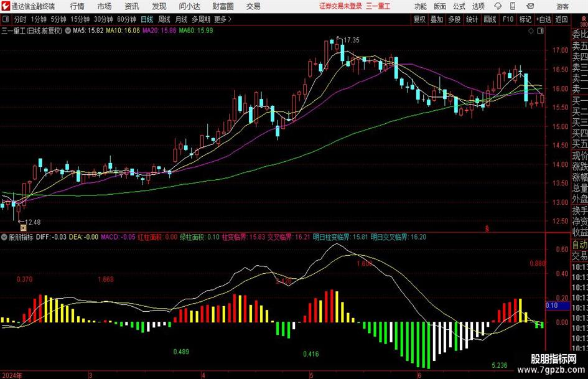This screenshot has width=588, height=379.
Task: Click the red $ marker on the chart
Action: [x=487, y=228]
